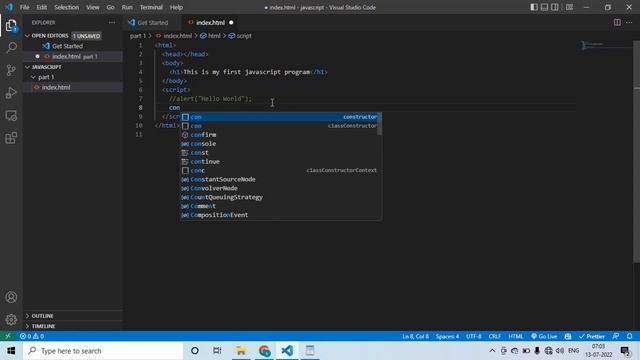Click Prettier status bar item

tap(591, 336)
